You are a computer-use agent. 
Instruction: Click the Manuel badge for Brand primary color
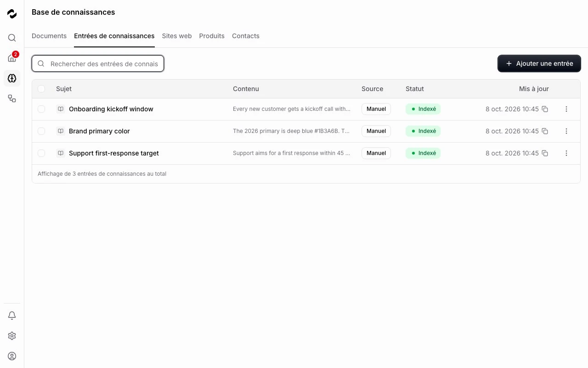[x=376, y=131]
